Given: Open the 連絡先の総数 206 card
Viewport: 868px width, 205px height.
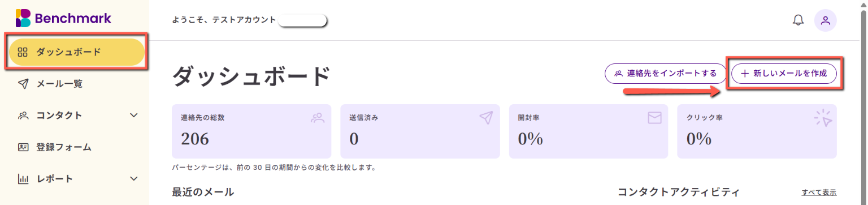Looking at the screenshot, I should pyautogui.click(x=251, y=131).
